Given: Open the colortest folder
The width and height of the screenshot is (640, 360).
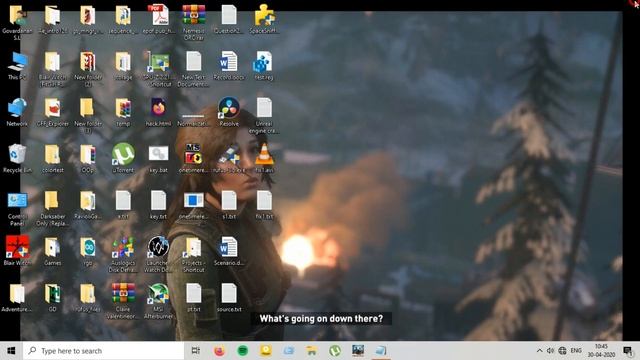Looking at the screenshot, I should 52,158.
